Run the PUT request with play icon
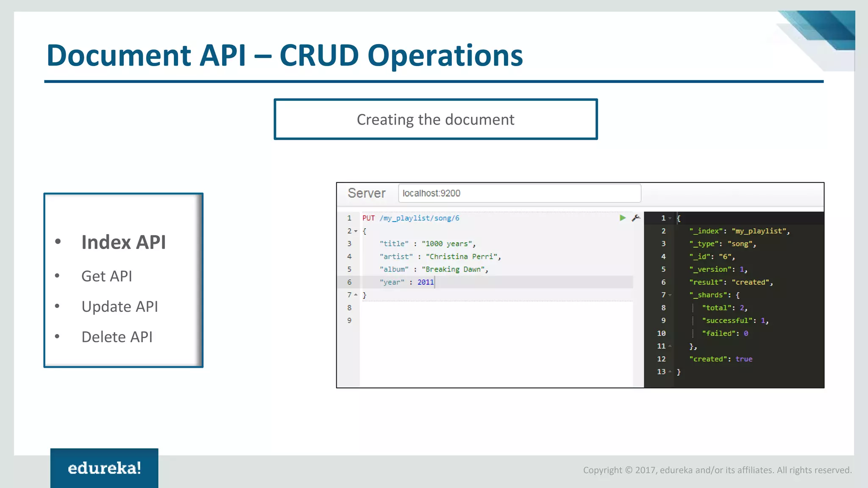Screen dimensions: 868x488 click(x=622, y=218)
